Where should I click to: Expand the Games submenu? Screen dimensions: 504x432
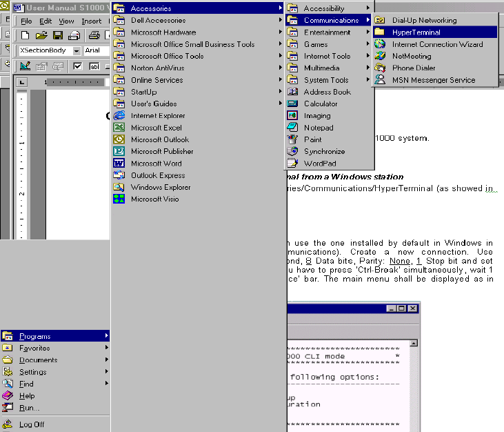pyautogui.click(x=329, y=44)
